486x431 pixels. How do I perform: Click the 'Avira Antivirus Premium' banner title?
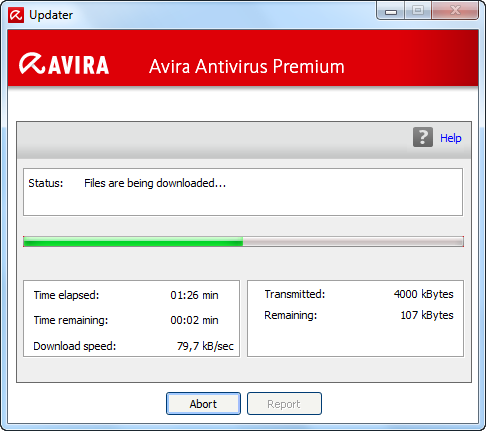pyautogui.click(x=247, y=66)
